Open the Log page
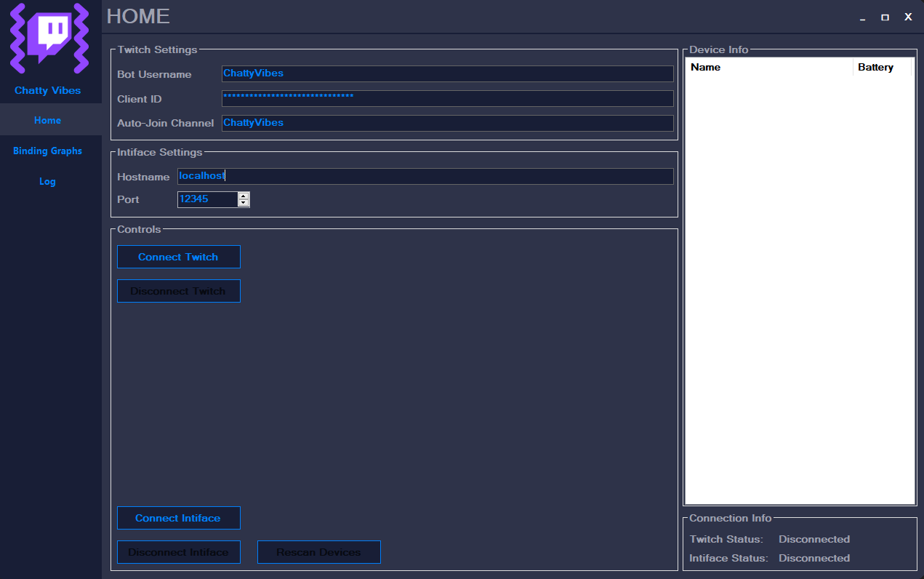The width and height of the screenshot is (924, 579). (x=48, y=181)
